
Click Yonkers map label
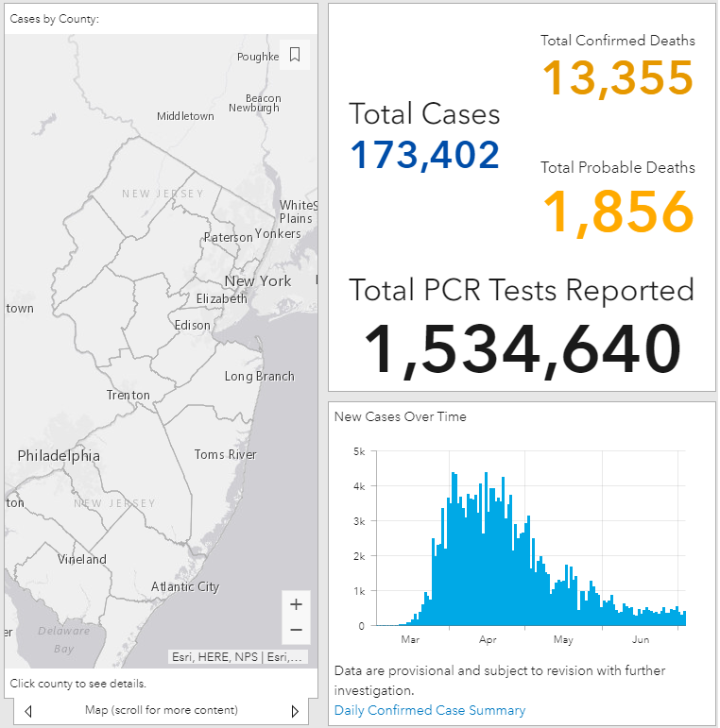coord(278,233)
